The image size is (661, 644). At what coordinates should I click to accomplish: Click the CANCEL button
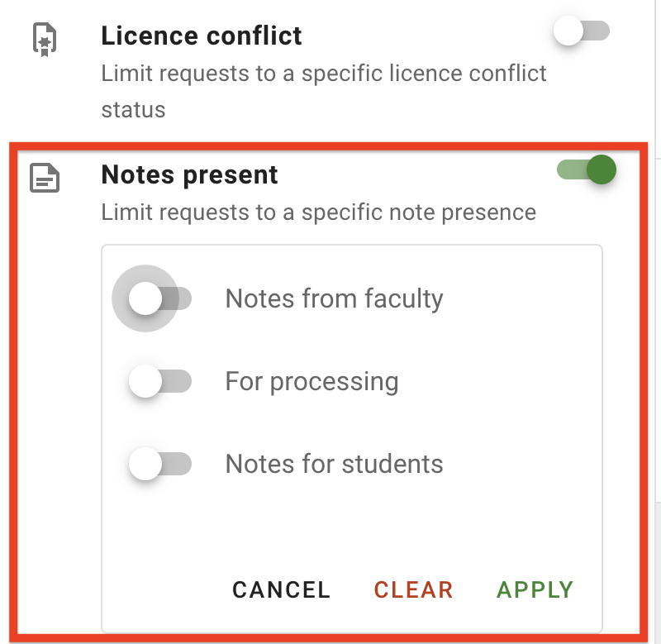pyautogui.click(x=281, y=589)
